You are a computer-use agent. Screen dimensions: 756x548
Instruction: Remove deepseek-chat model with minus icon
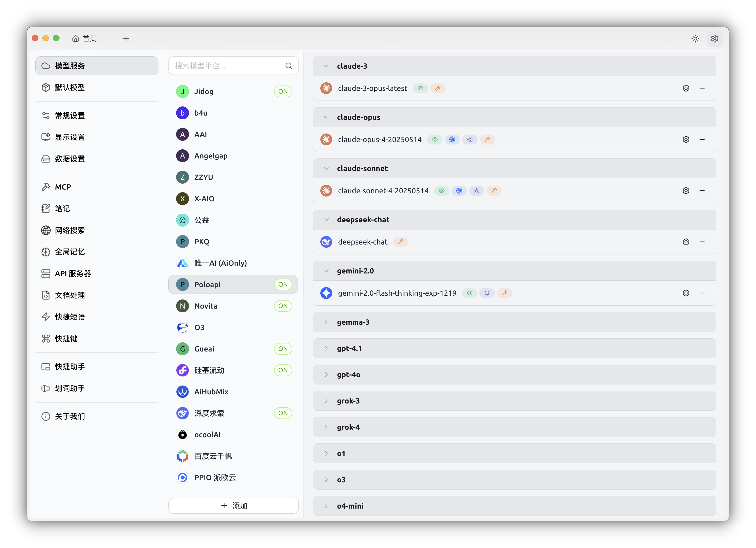tap(702, 242)
